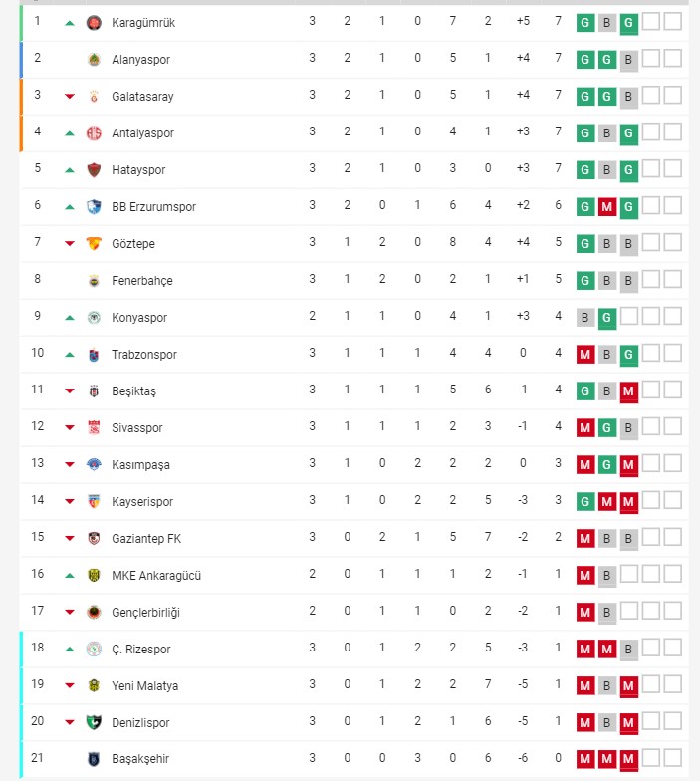Click Kasımpaşa's red down arrow indicator

(x=70, y=464)
